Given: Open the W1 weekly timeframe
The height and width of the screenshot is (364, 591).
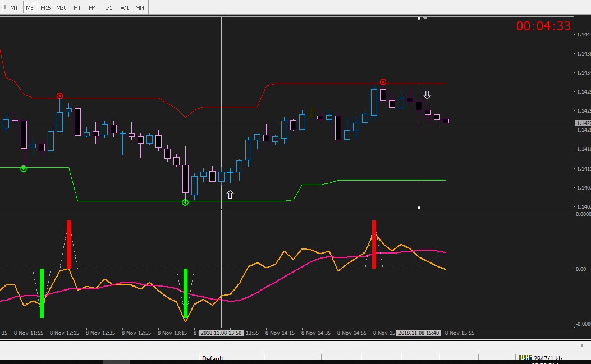Looking at the screenshot, I should (125, 7).
